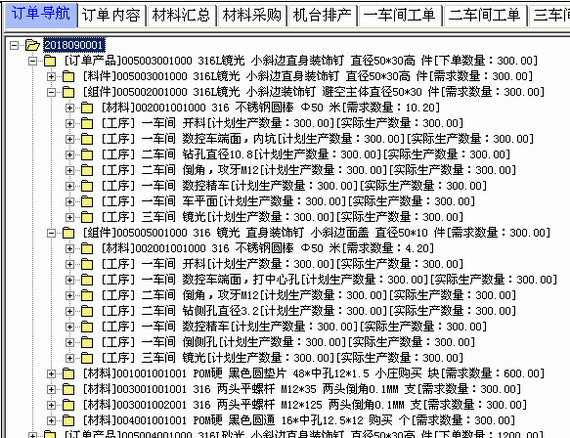This screenshot has height=438, width=570.
Task: Expand the 材料 003001002001 M12*125 node
Action: pos(51,405)
